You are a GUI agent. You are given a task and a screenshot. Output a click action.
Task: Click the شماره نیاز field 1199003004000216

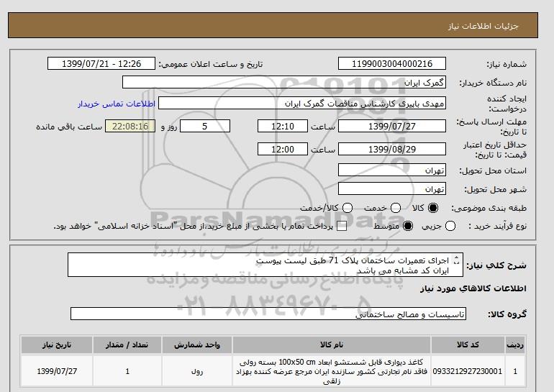tap(392, 63)
